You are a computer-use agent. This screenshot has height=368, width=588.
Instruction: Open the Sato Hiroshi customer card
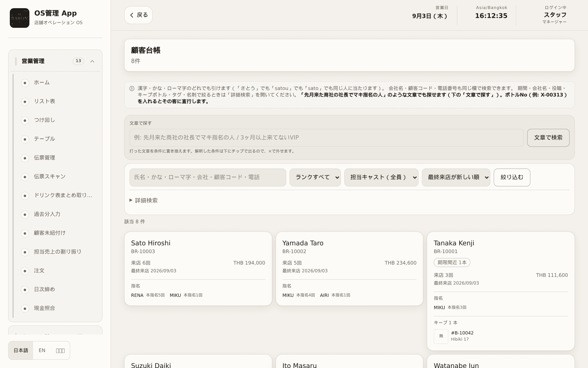coord(198,268)
